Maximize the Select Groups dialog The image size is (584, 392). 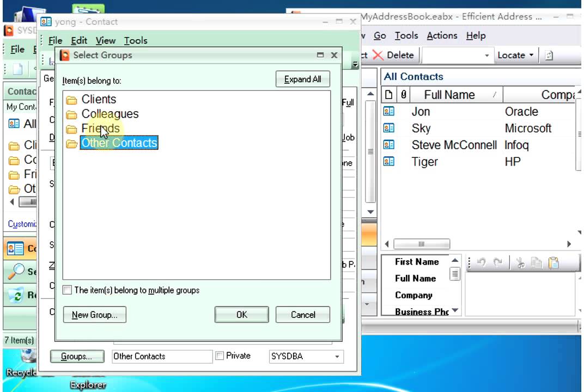tap(320, 55)
